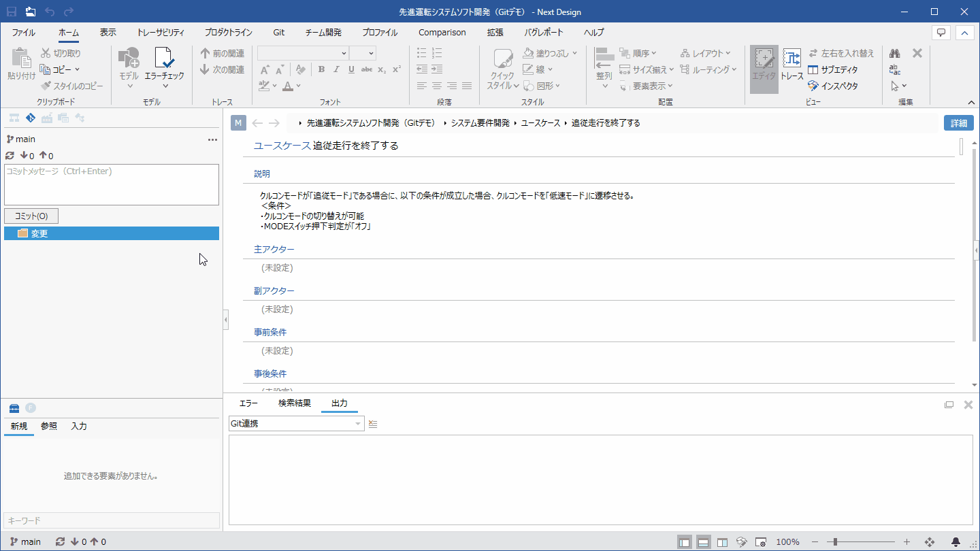Toggle the Sub Editor (サブエディタ) pane
980x551 pixels.
pyautogui.click(x=833, y=69)
